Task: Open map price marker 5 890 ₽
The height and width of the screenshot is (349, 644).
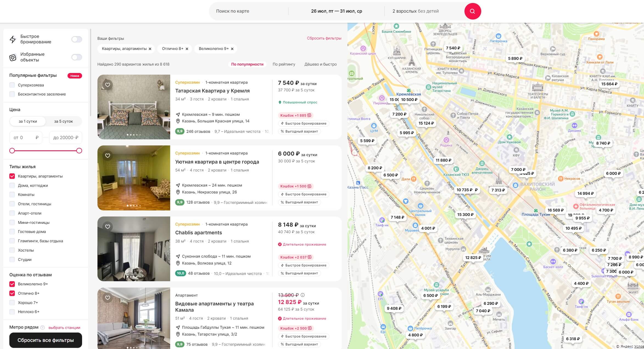Action: 515,58
